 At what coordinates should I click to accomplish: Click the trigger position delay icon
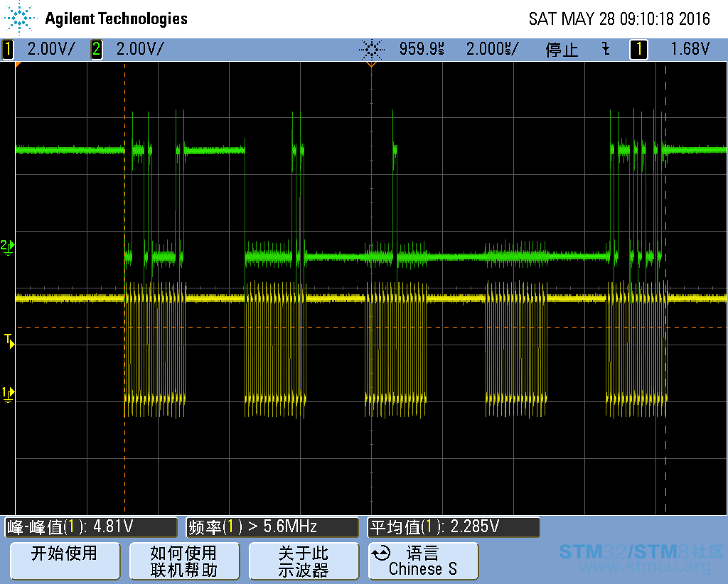pos(371,49)
